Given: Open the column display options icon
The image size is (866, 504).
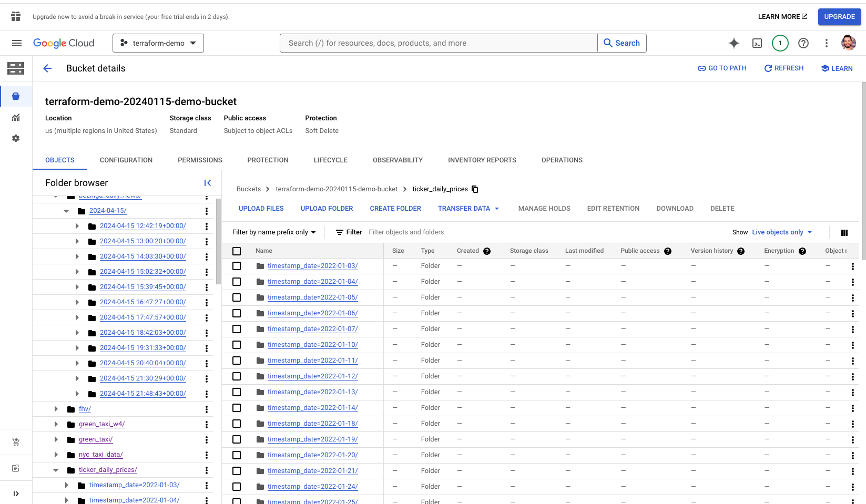Looking at the screenshot, I should [x=844, y=232].
